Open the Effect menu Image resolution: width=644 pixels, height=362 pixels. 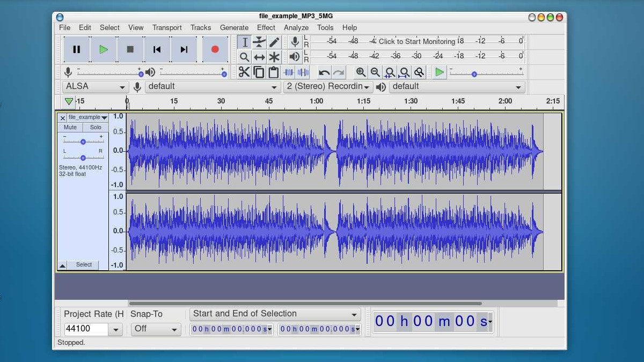click(266, 27)
